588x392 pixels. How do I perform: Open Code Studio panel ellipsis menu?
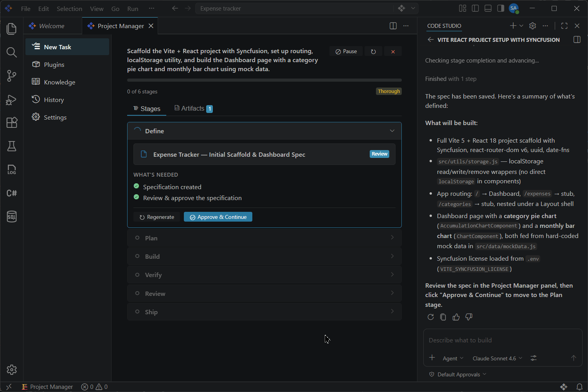pos(545,25)
